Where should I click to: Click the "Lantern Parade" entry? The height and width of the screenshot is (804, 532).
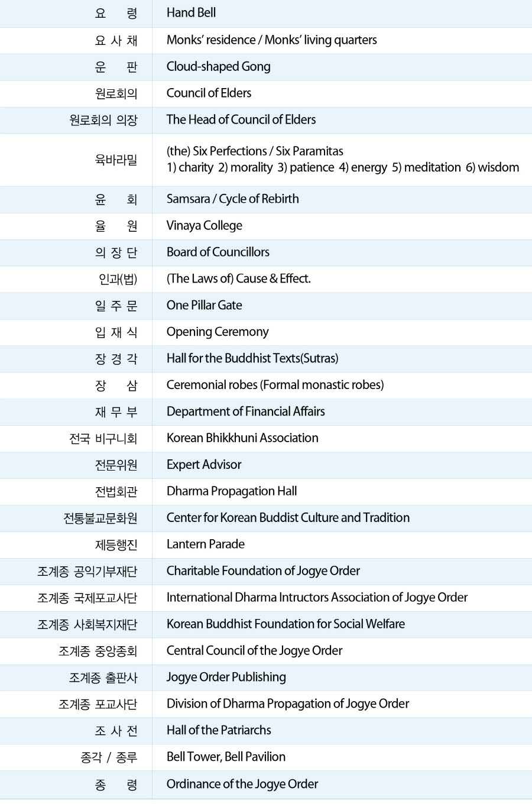[x=205, y=545]
